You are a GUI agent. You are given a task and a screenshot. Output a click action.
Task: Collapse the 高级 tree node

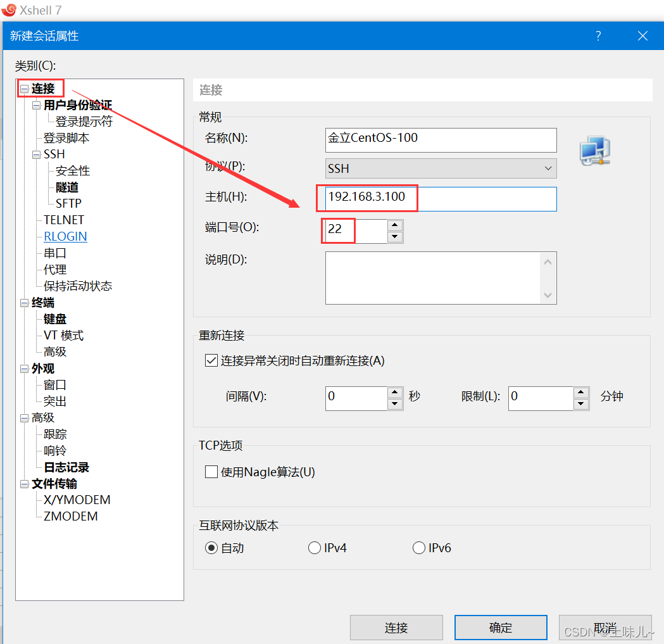(x=25, y=418)
